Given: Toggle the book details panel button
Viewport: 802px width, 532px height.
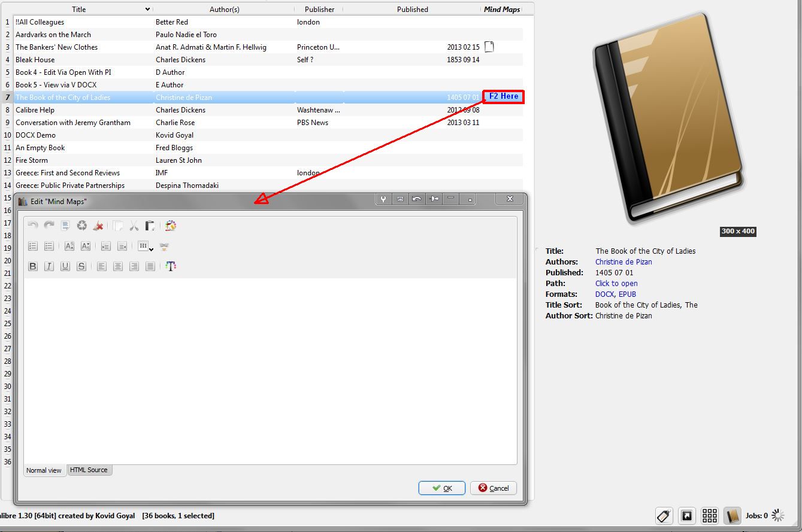Looking at the screenshot, I should 733,515.
